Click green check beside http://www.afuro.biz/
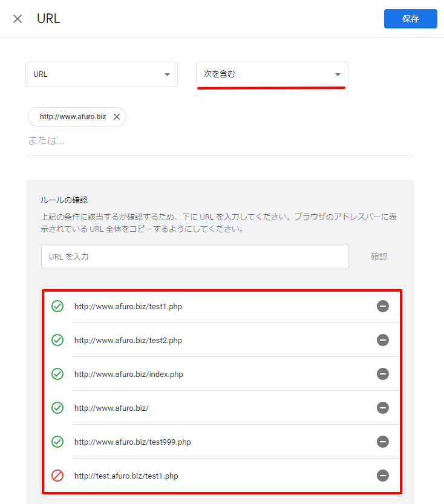 pyautogui.click(x=57, y=408)
